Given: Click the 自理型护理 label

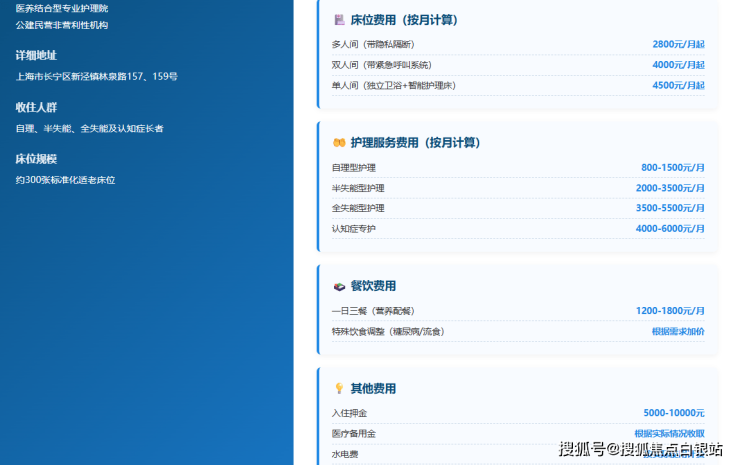Looking at the screenshot, I should [x=353, y=168].
